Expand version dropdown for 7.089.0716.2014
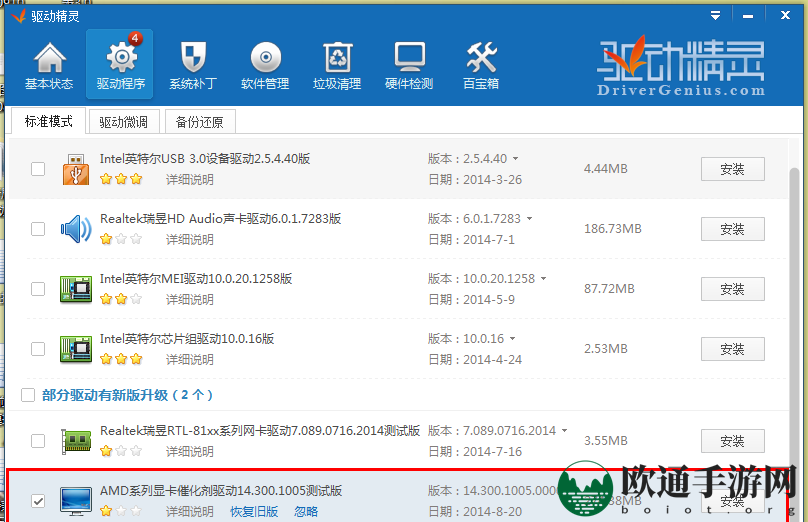This screenshot has width=808, height=522. pos(564,430)
